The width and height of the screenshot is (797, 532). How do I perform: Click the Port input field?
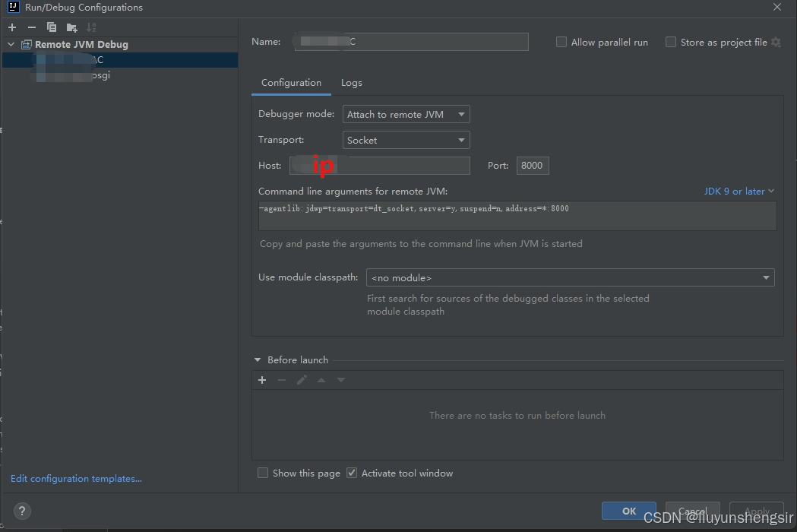pos(532,166)
